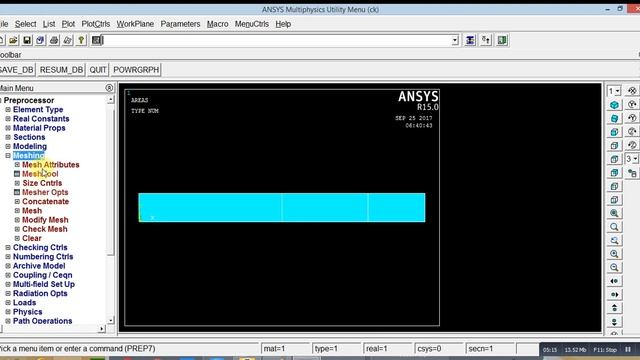Open the Plot menu
640x360 pixels.
[x=68, y=24]
